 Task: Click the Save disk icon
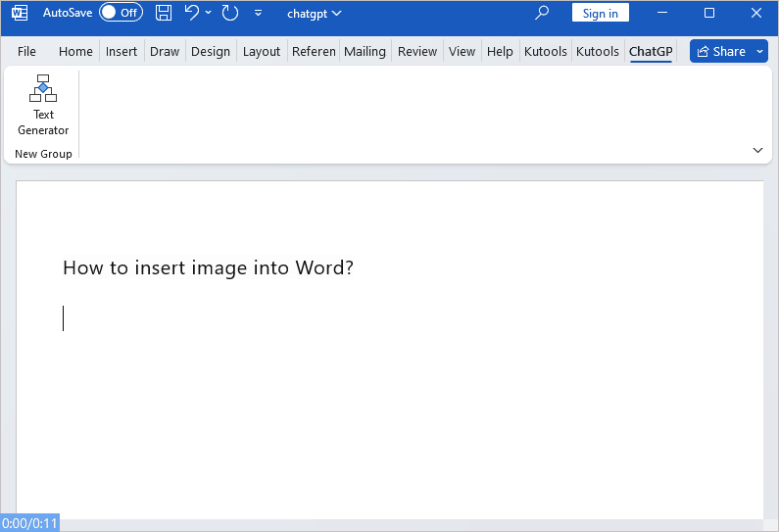pyautogui.click(x=164, y=13)
